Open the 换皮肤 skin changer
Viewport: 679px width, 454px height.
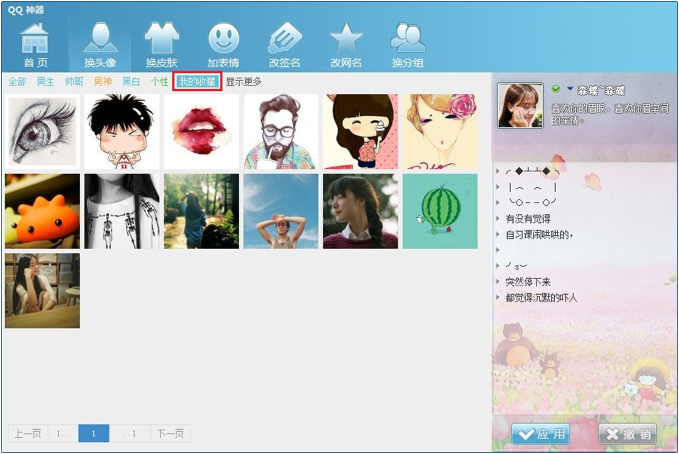click(x=162, y=45)
